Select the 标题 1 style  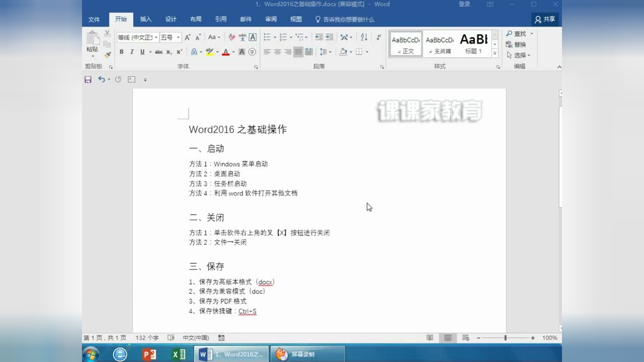(x=473, y=44)
